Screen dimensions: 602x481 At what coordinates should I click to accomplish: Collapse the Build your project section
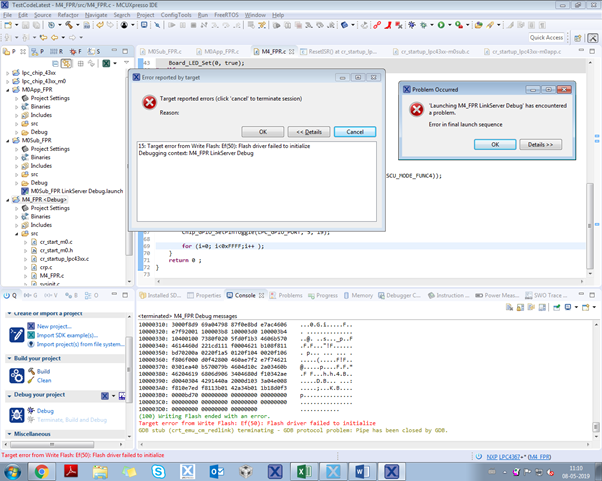(9, 359)
